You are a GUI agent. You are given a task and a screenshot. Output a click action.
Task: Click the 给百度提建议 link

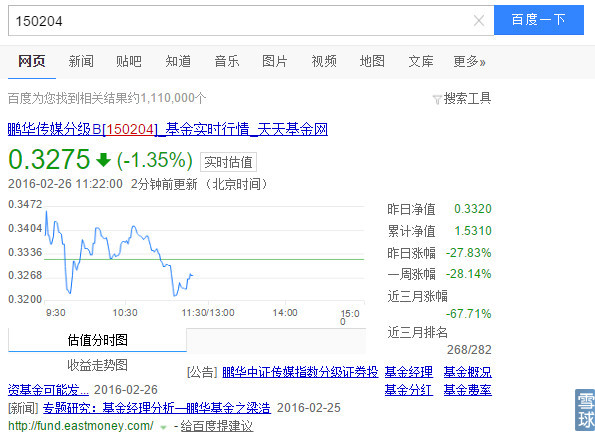217,426
